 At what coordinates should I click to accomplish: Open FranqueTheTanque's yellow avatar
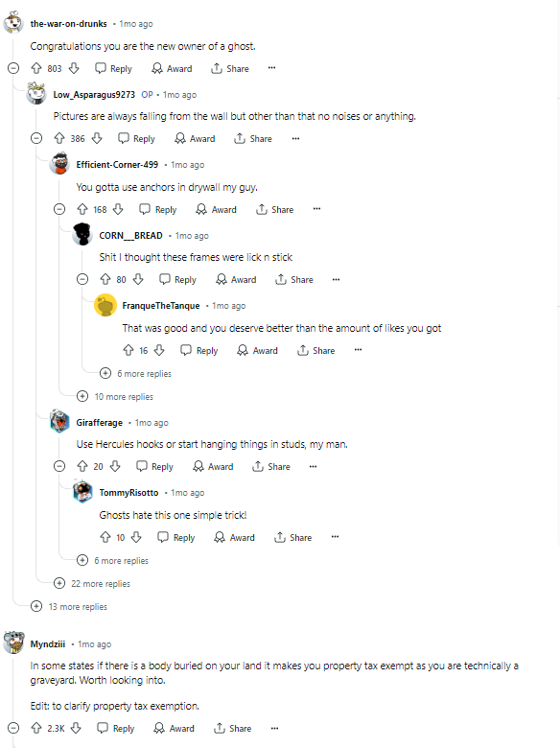105,305
